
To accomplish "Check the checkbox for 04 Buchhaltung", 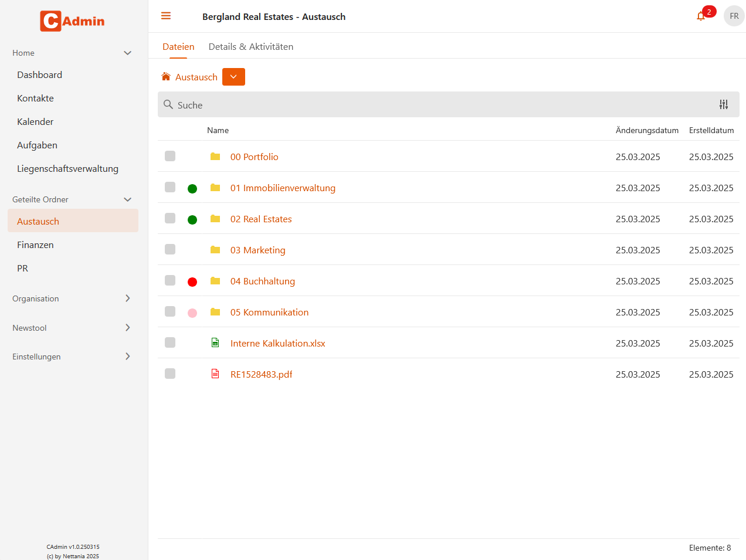I will [x=170, y=280].
